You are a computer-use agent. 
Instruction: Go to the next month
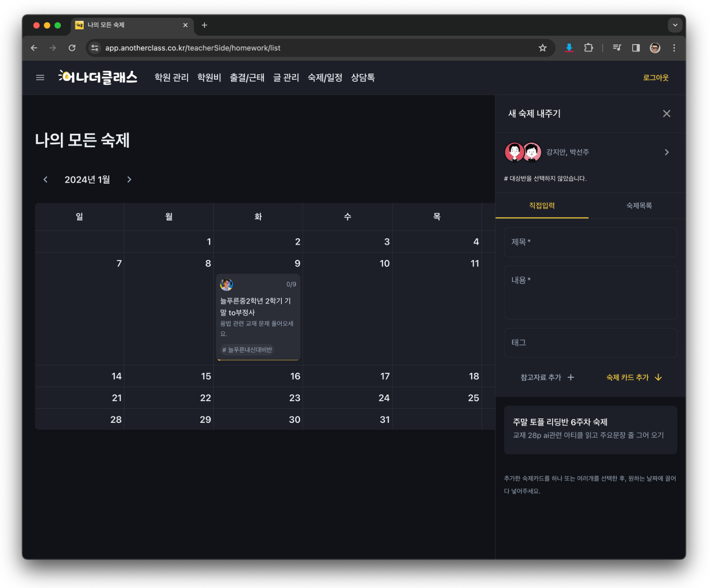129,180
